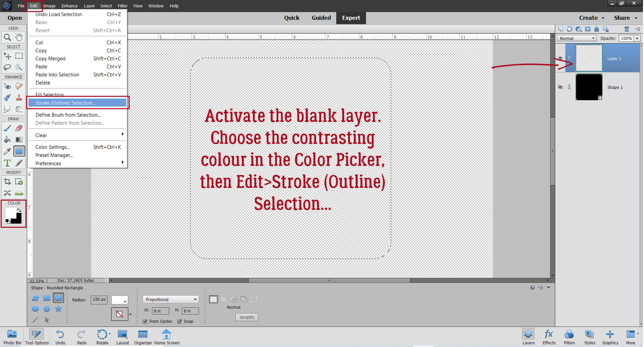The height and width of the screenshot is (347, 644).
Task: Switch to the Guided mode tab
Action: 321,18
